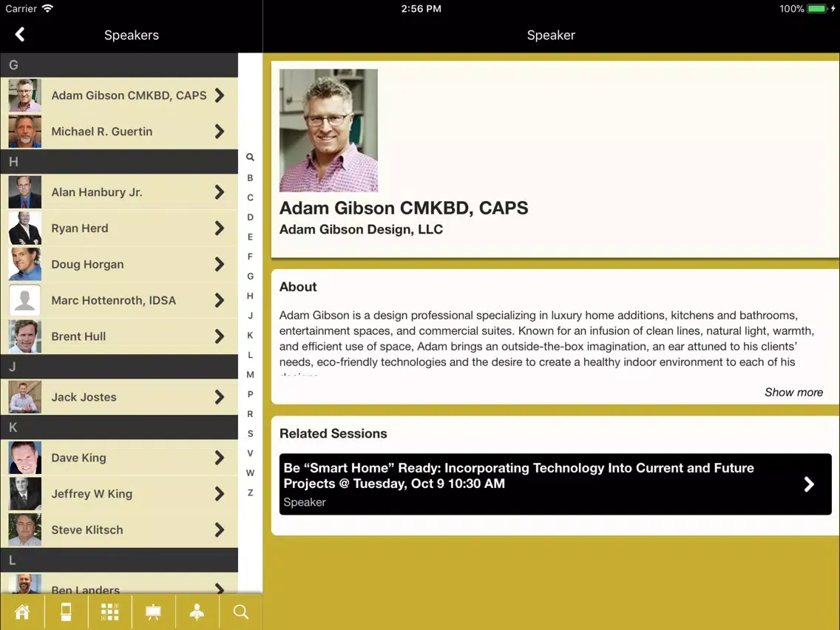840x630 pixels.
Task: Go back using the Speakers back arrow
Action: [20, 35]
